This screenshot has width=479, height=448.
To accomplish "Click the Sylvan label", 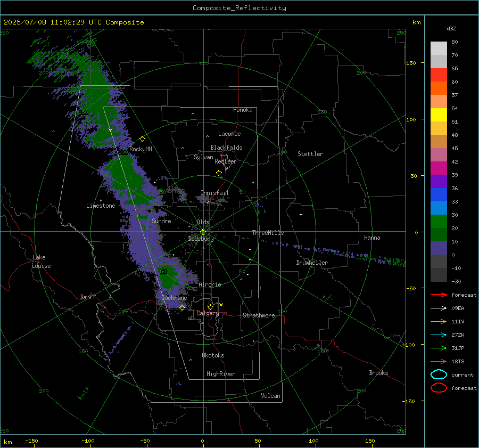I will (203, 157).
